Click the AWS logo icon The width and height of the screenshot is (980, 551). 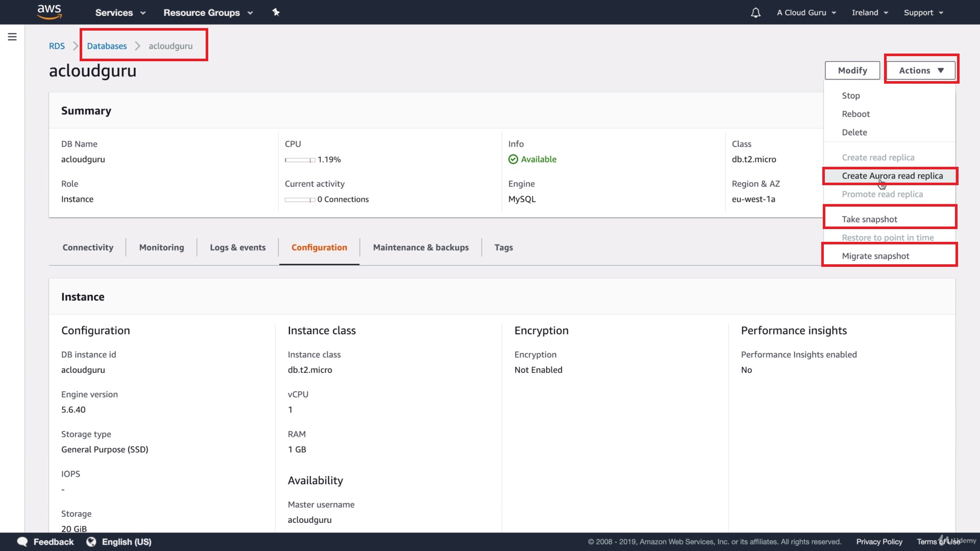pos(50,12)
